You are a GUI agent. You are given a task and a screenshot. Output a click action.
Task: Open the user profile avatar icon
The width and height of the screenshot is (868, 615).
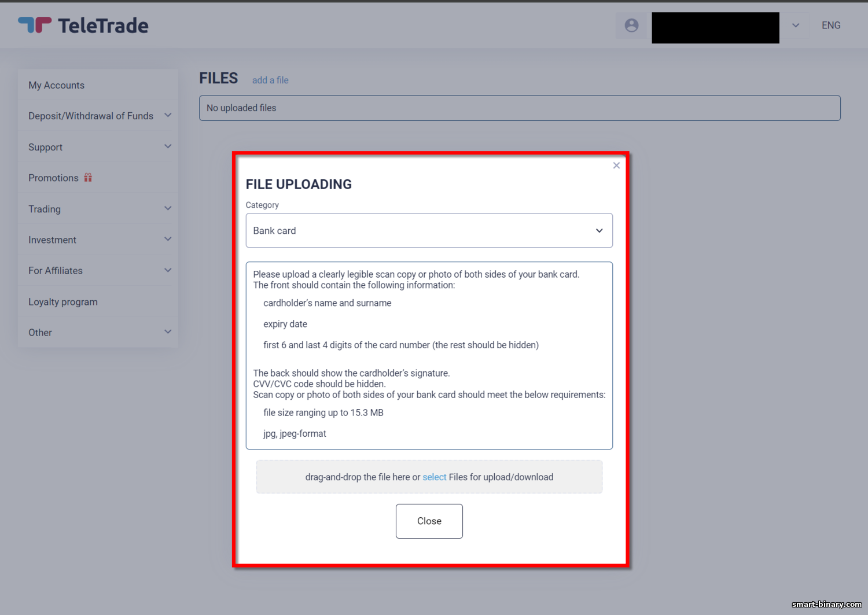[x=631, y=25]
